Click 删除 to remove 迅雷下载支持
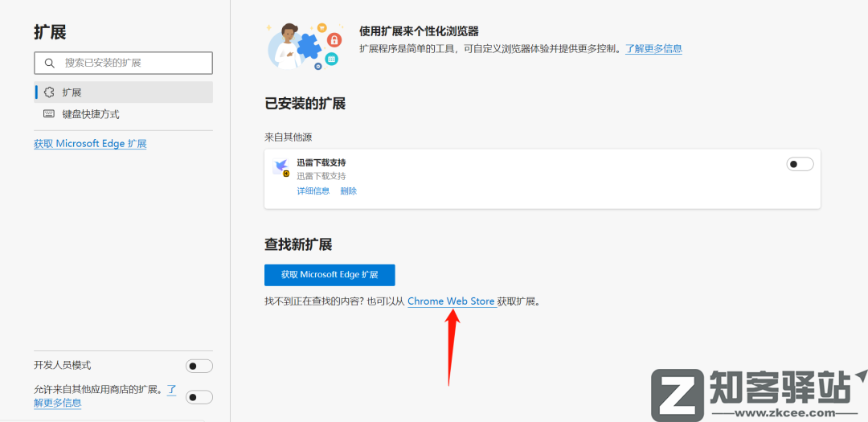 pos(348,191)
